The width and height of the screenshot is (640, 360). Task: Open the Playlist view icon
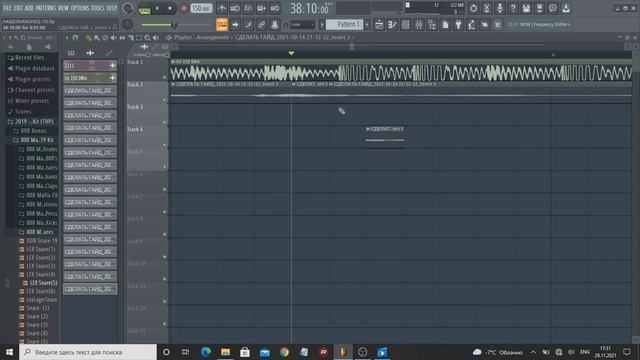pos(379,24)
